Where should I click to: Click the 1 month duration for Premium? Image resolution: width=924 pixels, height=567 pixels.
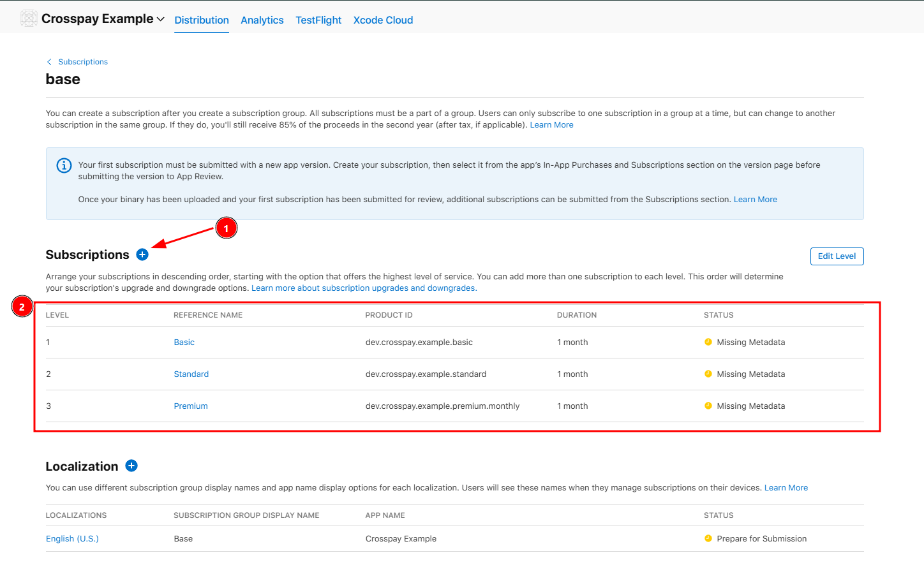(572, 406)
